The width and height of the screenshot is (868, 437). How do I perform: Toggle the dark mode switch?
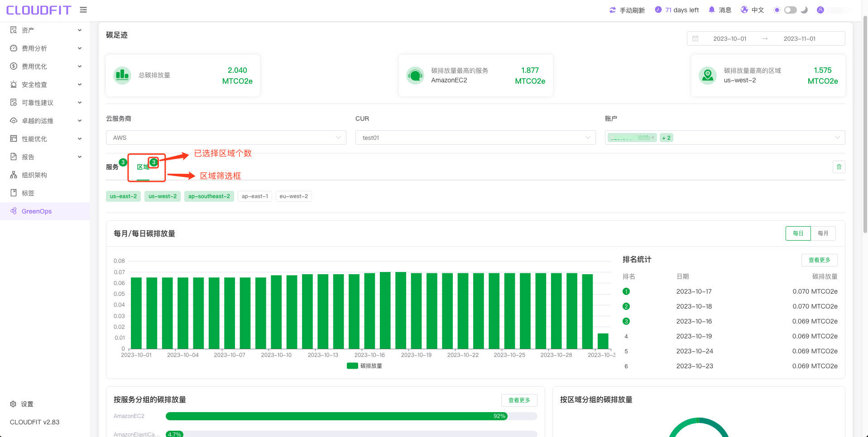tap(791, 10)
